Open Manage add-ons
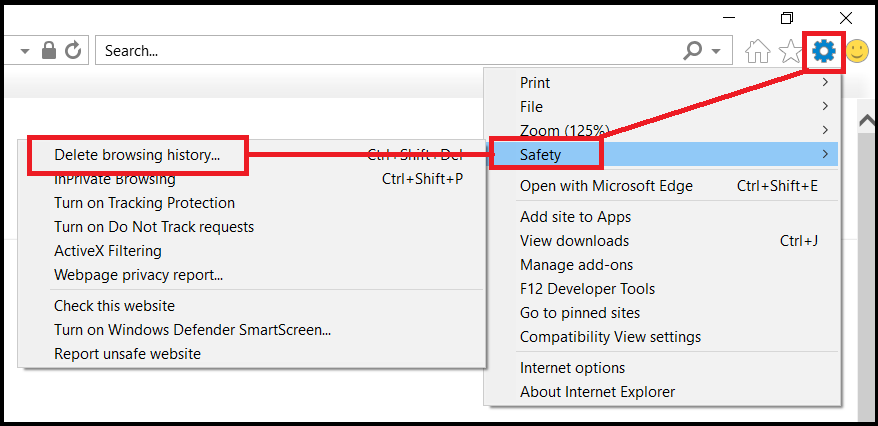 tap(664, 265)
